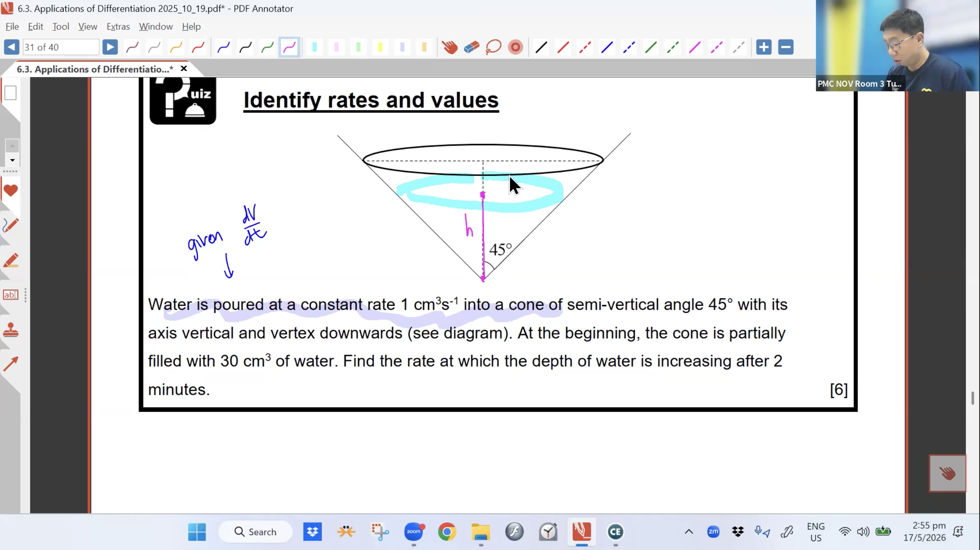Expand the sidebar down arrow
The width and height of the screenshot is (980, 550).
tap(12, 160)
